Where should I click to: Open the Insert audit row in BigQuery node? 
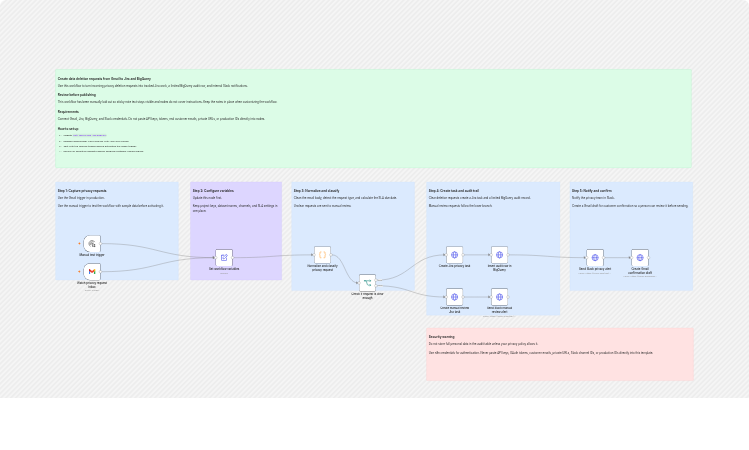point(499,255)
